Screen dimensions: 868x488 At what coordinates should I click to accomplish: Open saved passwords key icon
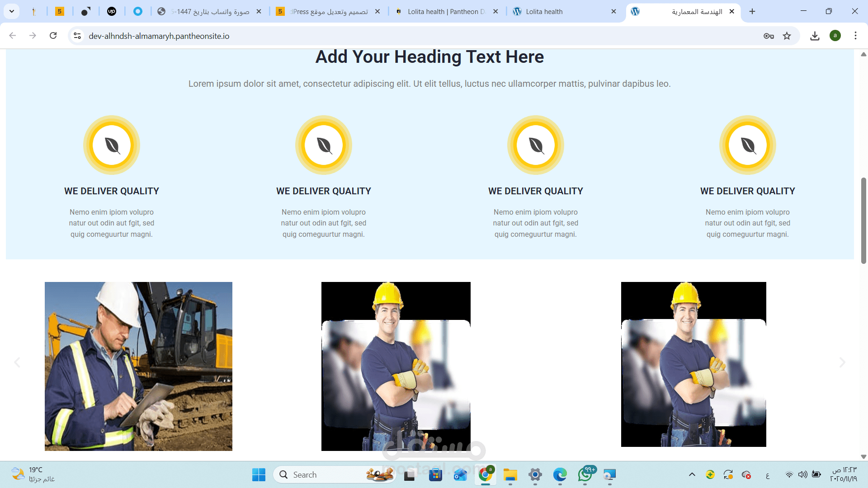769,36
